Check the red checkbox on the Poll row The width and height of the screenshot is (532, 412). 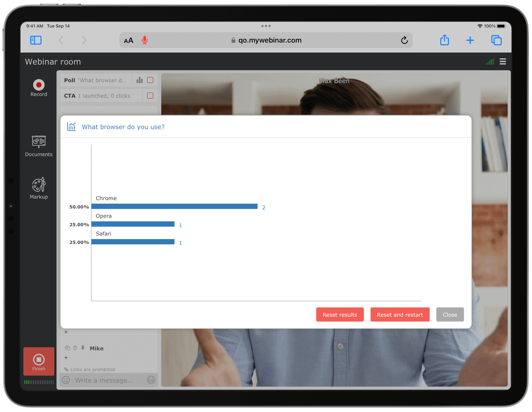(x=151, y=80)
